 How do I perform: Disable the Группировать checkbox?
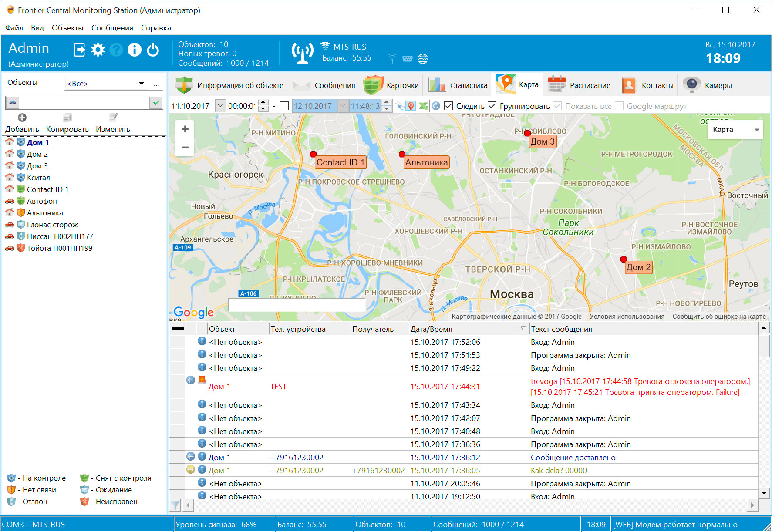[x=492, y=106]
